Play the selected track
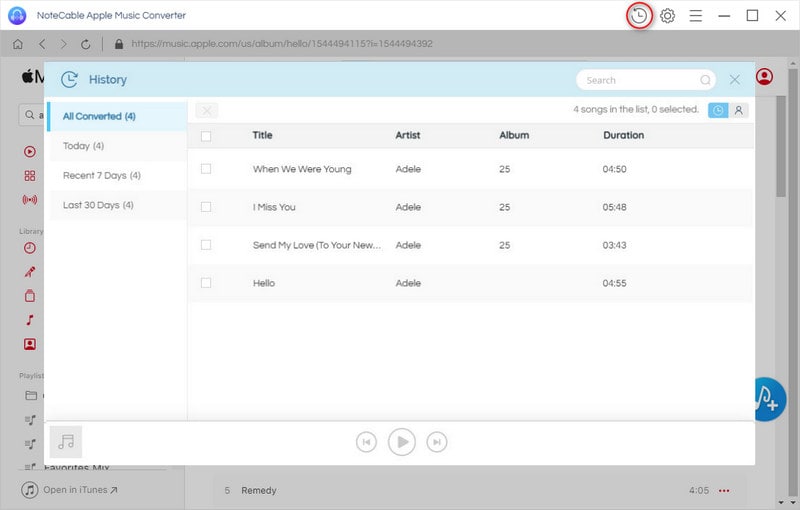800x510 pixels. 402,442
